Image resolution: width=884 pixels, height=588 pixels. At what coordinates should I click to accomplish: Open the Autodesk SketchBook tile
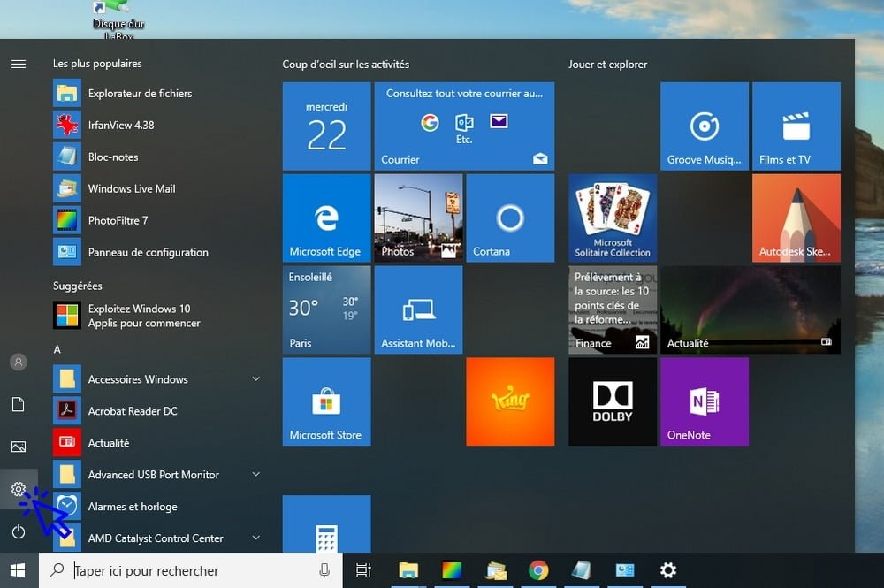click(796, 218)
